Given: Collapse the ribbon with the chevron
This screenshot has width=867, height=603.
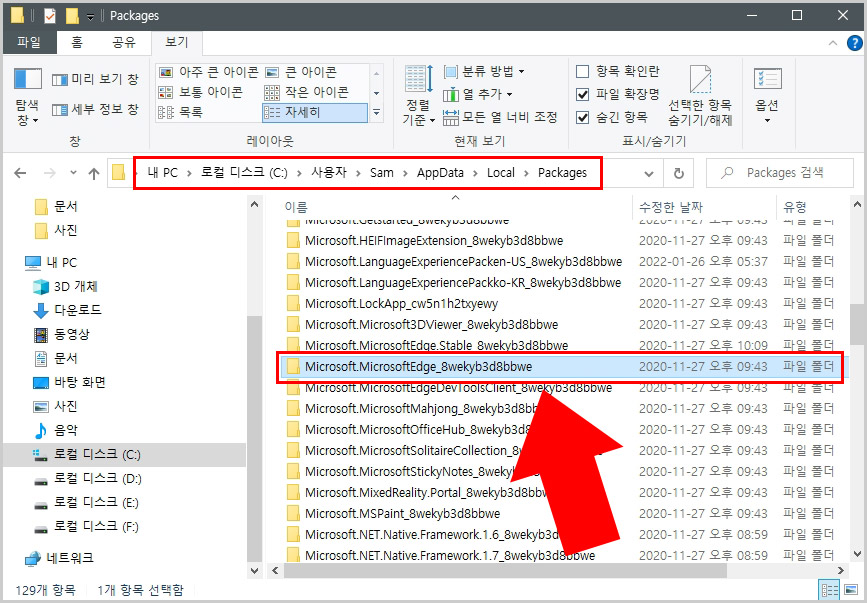Looking at the screenshot, I should coord(833,43).
